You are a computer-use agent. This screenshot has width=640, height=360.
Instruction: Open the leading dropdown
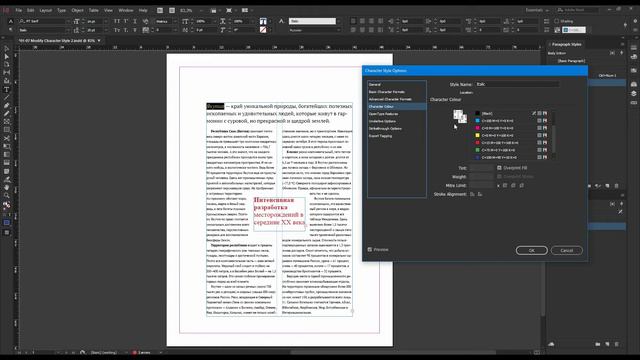(105, 30)
